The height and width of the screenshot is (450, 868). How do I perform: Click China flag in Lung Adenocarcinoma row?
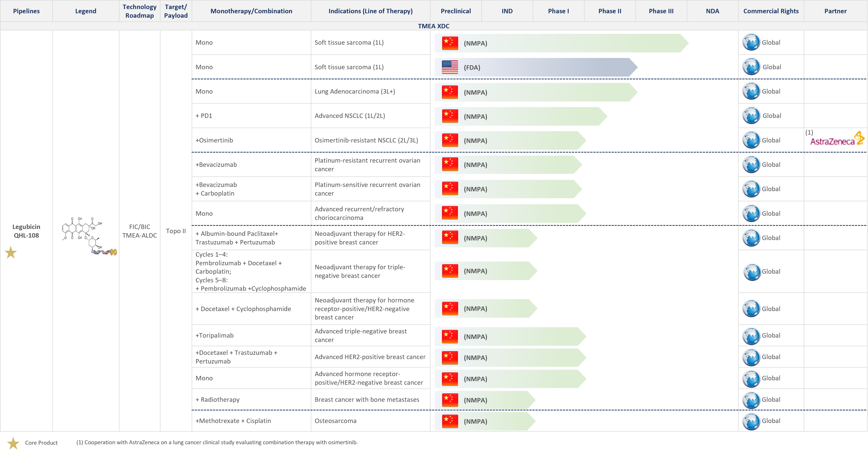[450, 92]
